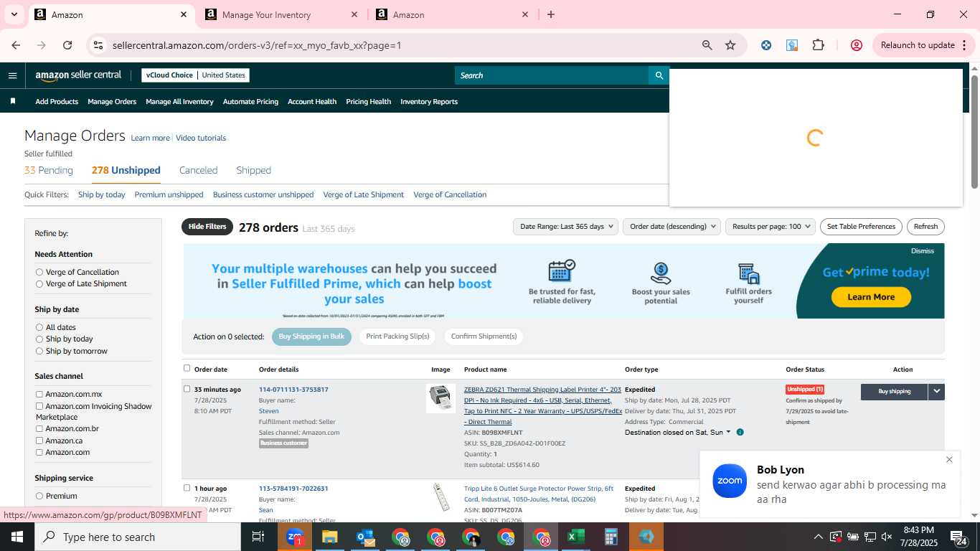Select order 114-0711131-3753817 checkbox
The height and width of the screenshot is (551, 980).
tap(187, 389)
